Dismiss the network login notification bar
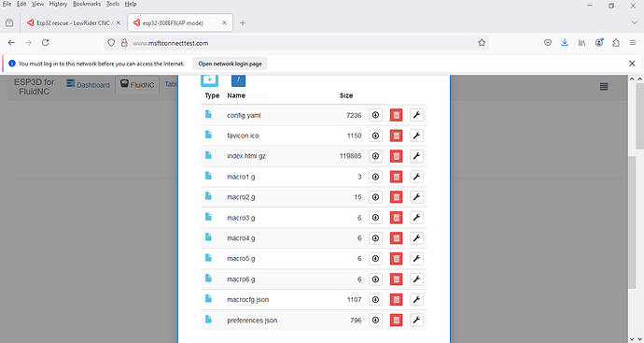 (x=632, y=64)
